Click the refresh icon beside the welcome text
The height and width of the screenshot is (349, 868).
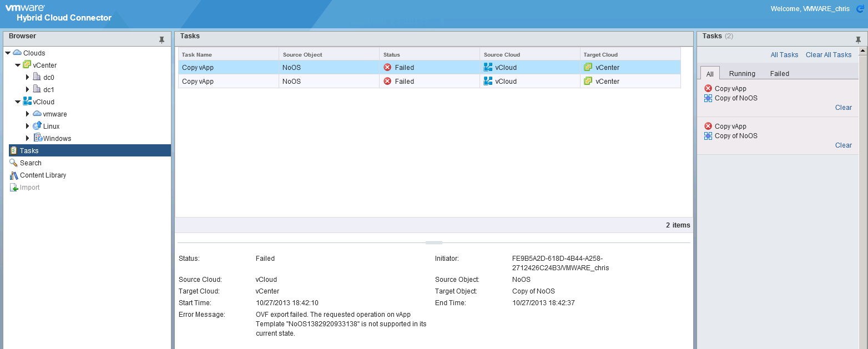(860, 9)
